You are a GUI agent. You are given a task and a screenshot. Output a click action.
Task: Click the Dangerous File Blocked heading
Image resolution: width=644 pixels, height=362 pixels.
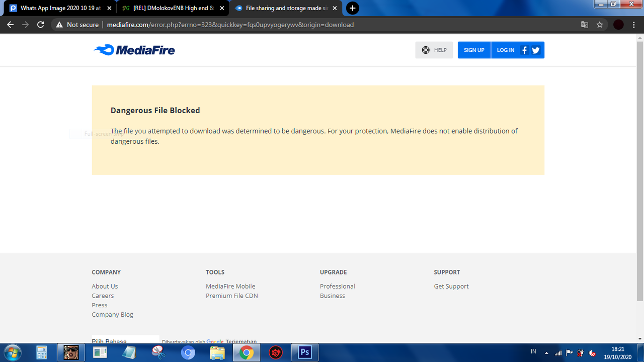(155, 110)
